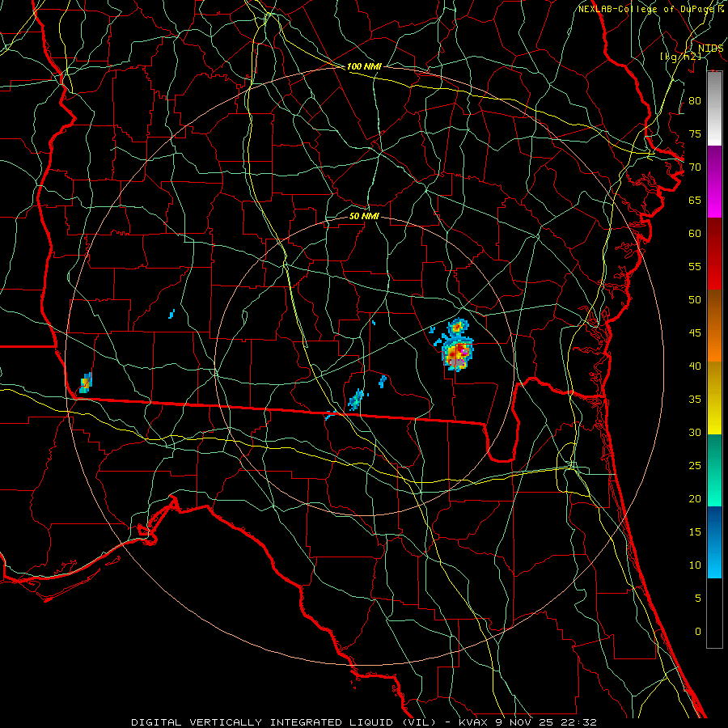Click the color scale value 50

[x=695, y=300]
